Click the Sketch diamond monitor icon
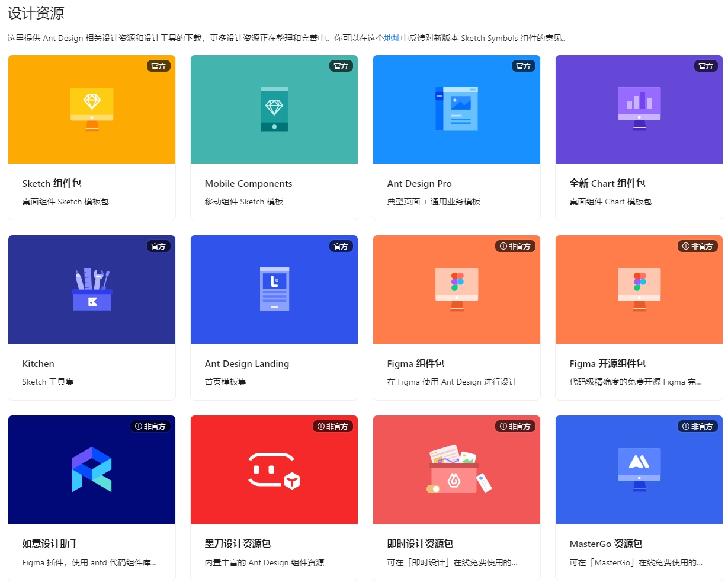The image size is (728, 585). pos(92,109)
